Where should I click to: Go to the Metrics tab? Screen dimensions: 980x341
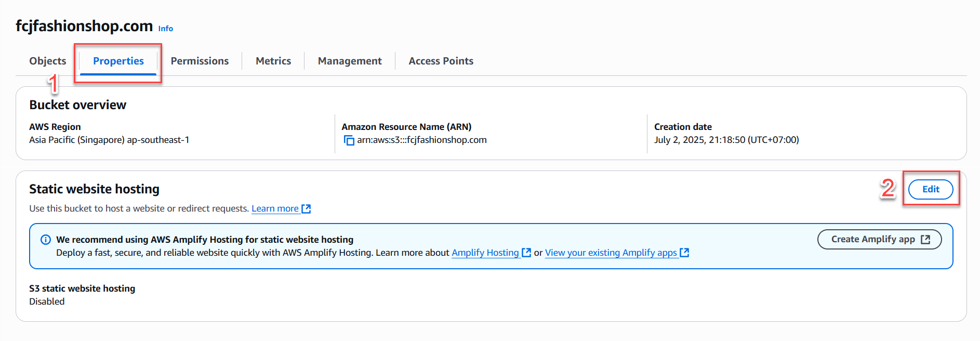pyautogui.click(x=273, y=61)
